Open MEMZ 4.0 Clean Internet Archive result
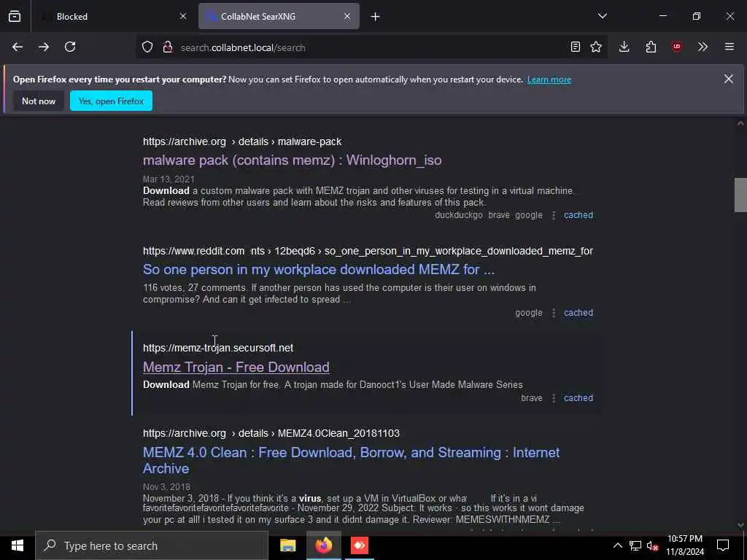 pyautogui.click(x=351, y=460)
